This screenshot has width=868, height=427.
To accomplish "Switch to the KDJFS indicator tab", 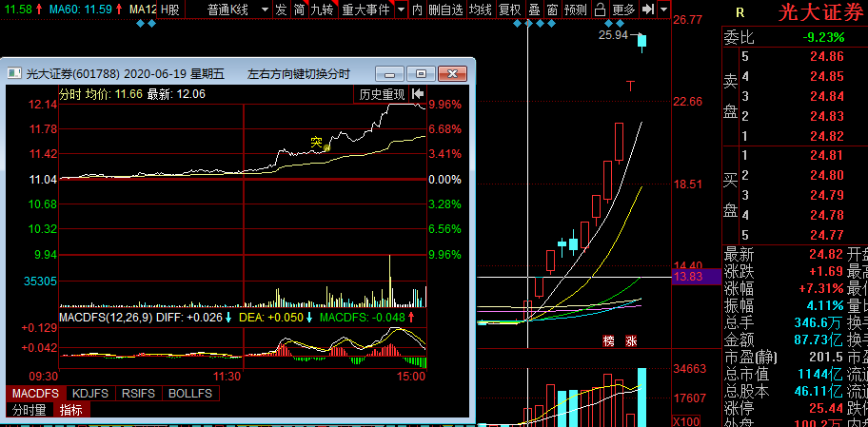I will [x=90, y=394].
